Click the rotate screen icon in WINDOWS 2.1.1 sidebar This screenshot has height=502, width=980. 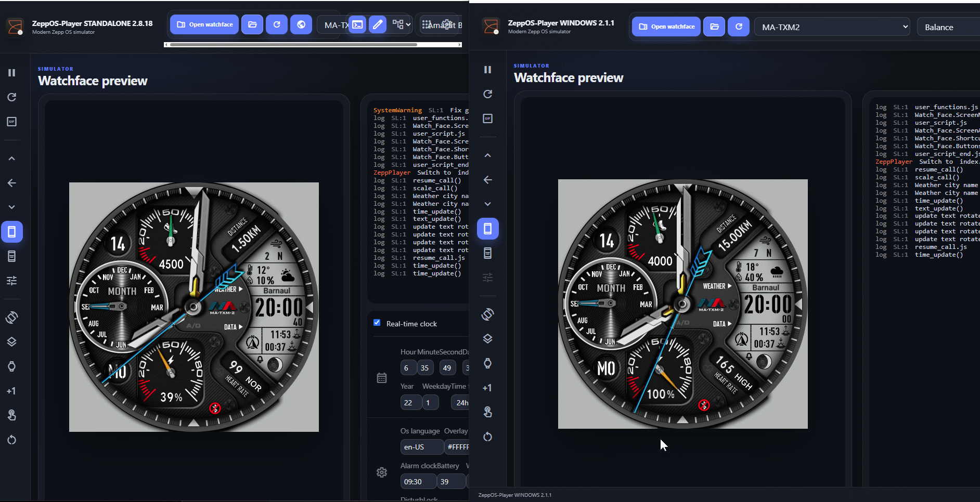pyautogui.click(x=487, y=314)
